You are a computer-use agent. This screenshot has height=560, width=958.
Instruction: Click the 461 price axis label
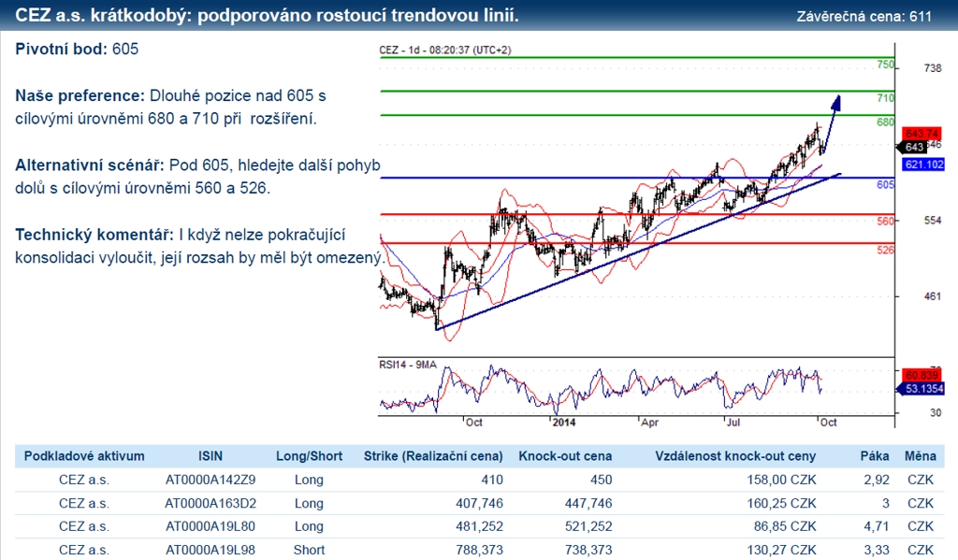(x=933, y=296)
